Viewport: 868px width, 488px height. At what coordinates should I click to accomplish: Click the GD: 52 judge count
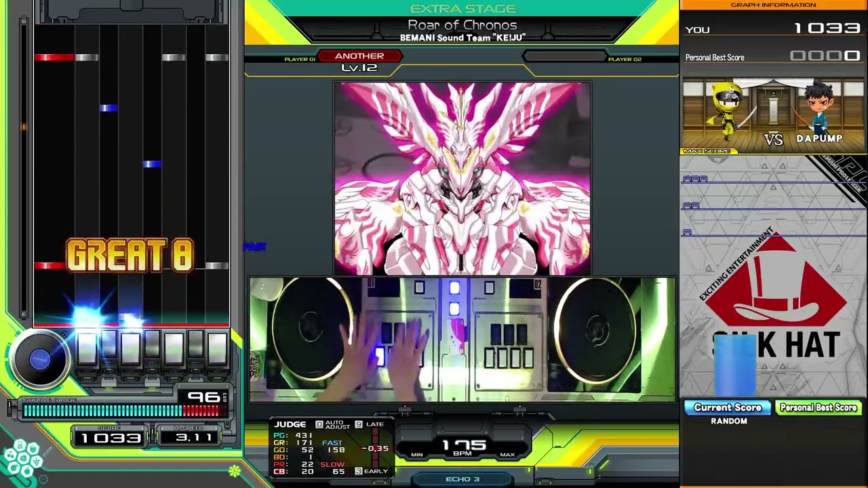[293, 450]
